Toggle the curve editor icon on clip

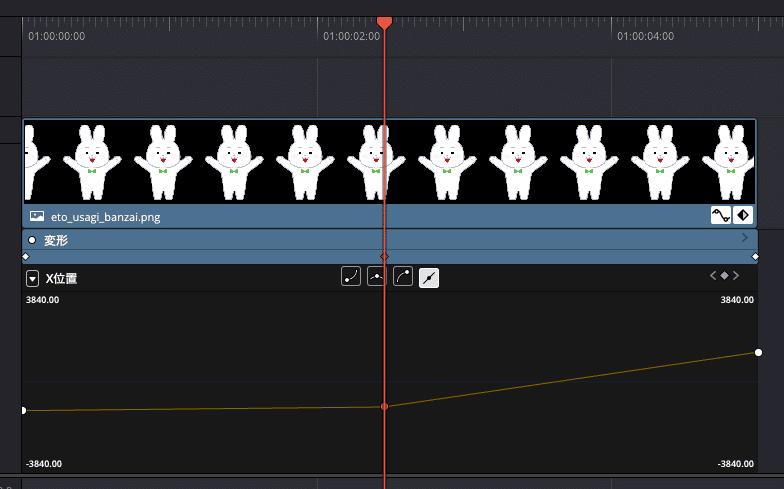[x=720, y=216]
